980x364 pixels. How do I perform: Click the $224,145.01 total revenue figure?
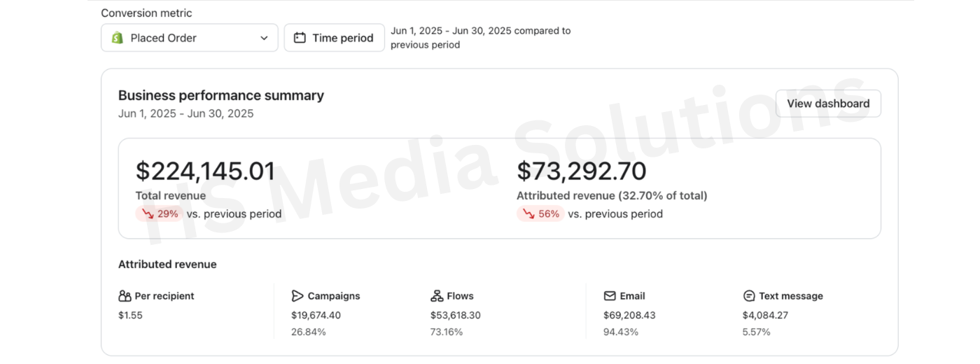[205, 171]
